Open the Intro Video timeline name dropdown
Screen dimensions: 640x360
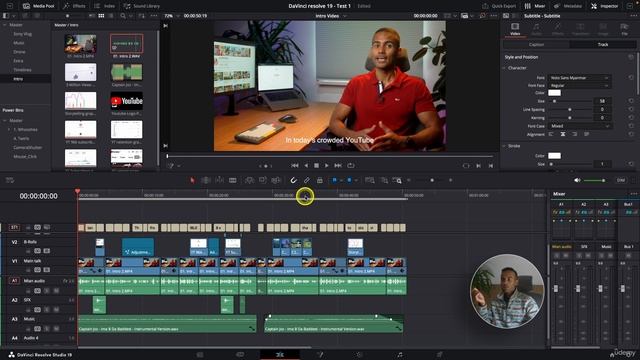[x=331, y=16]
